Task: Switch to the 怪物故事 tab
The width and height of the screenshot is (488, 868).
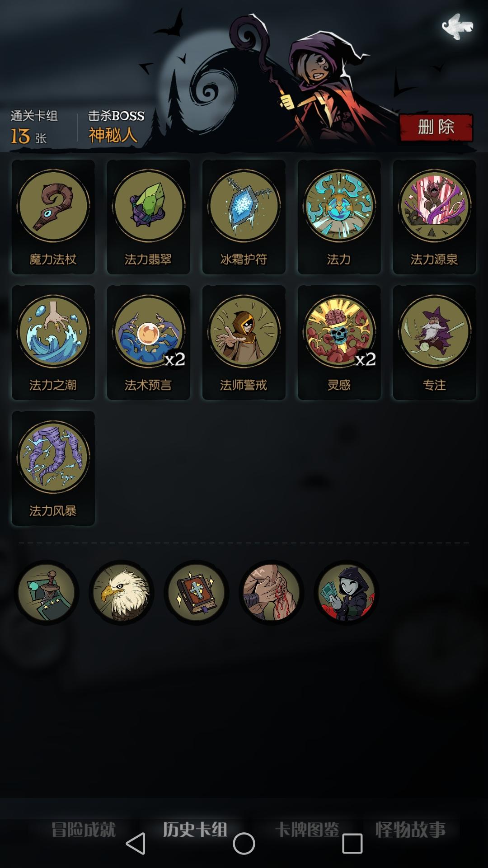Action: pyautogui.click(x=410, y=830)
